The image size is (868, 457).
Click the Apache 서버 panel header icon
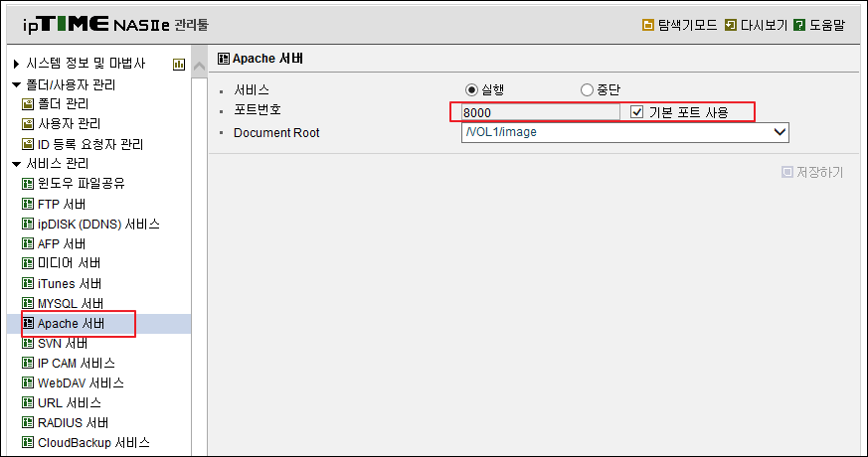pyautogui.click(x=224, y=59)
